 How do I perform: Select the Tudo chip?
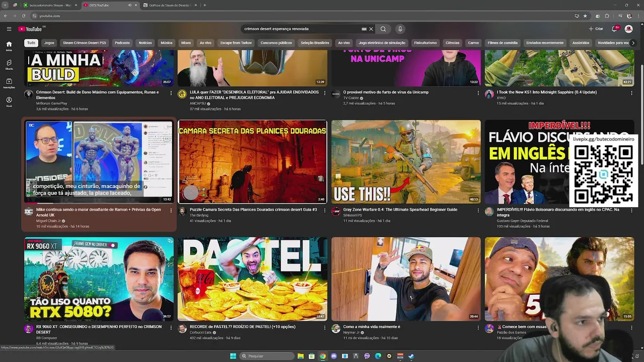pyautogui.click(x=31, y=43)
